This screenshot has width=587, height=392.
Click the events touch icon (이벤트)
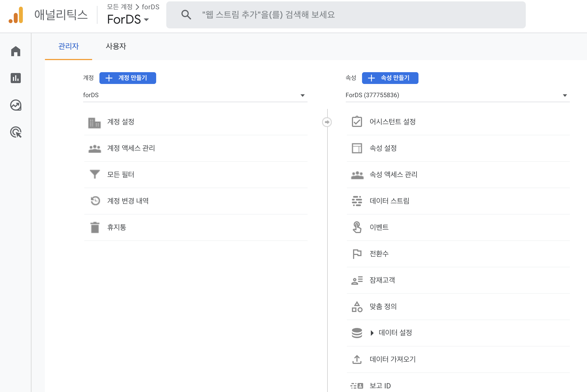(x=357, y=227)
